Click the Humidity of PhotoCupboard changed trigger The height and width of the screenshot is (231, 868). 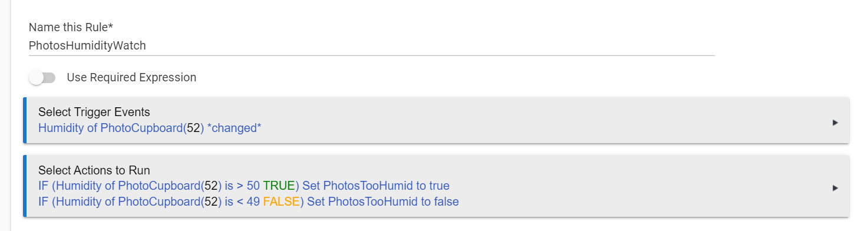[150, 127]
